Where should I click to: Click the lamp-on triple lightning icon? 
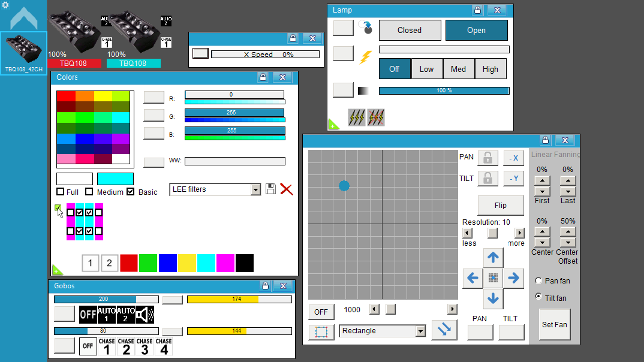357,117
